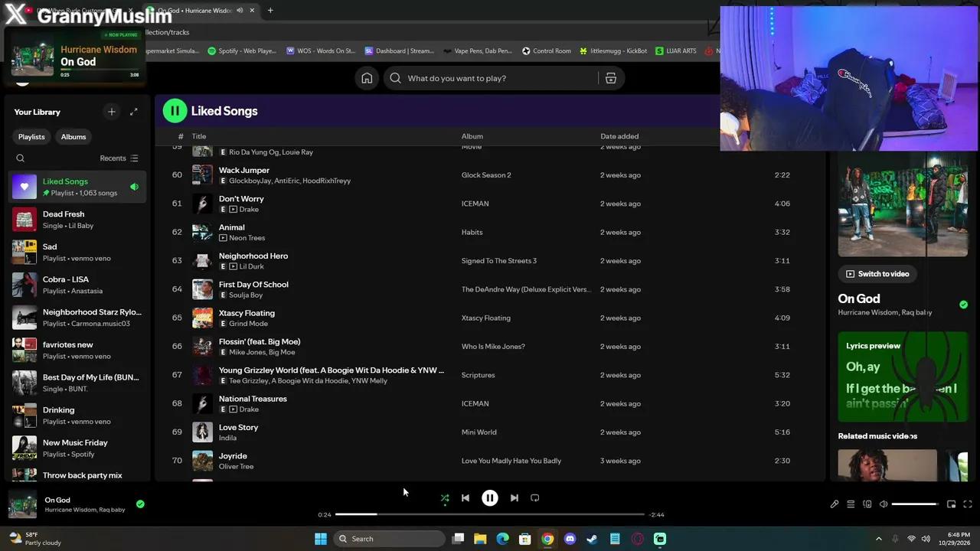980x551 pixels.
Task: Open Signed To The Streets 3 album link
Action: tap(498, 261)
